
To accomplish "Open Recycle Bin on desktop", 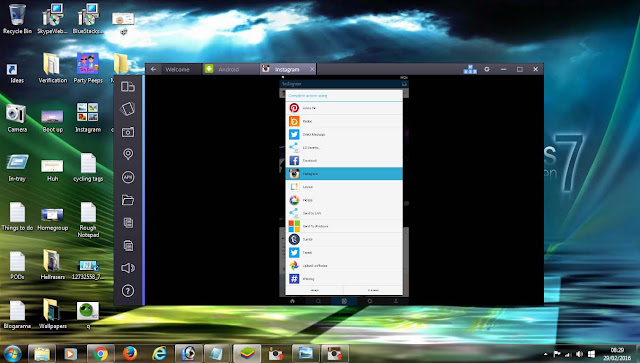I will pyautogui.click(x=17, y=18).
